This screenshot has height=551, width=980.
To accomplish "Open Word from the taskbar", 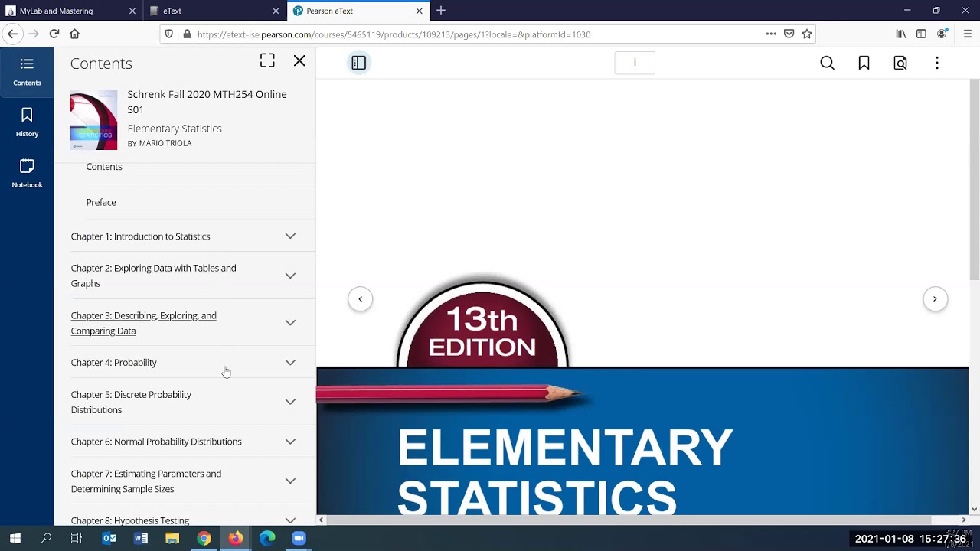I will tap(141, 538).
